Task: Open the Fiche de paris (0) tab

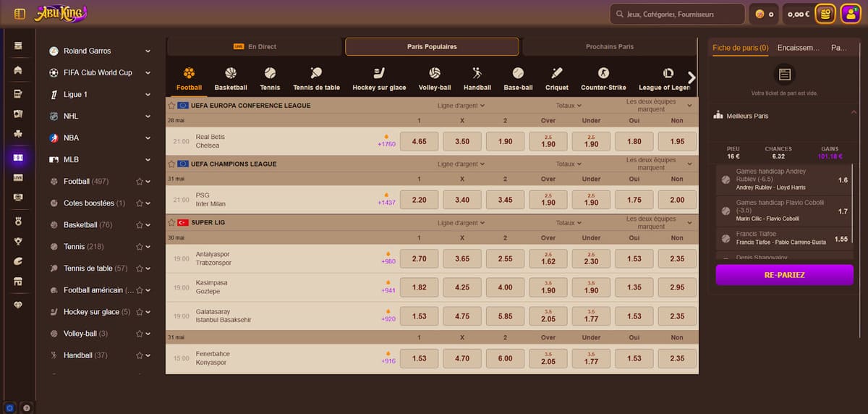Action: (x=741, y=48)
